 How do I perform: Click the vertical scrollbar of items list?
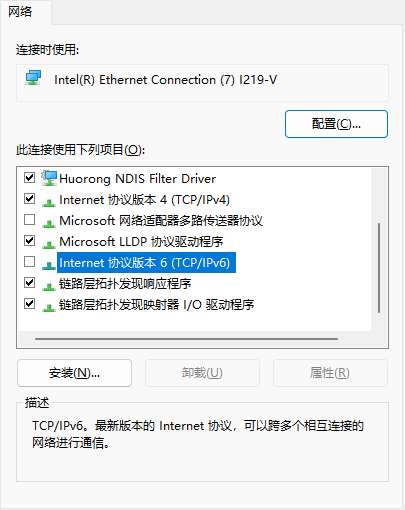click(x=379, y=268)
